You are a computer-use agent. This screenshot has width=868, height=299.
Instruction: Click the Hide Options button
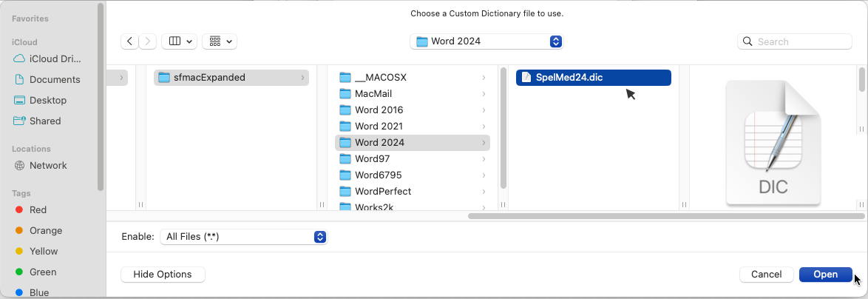click(163, 274)
